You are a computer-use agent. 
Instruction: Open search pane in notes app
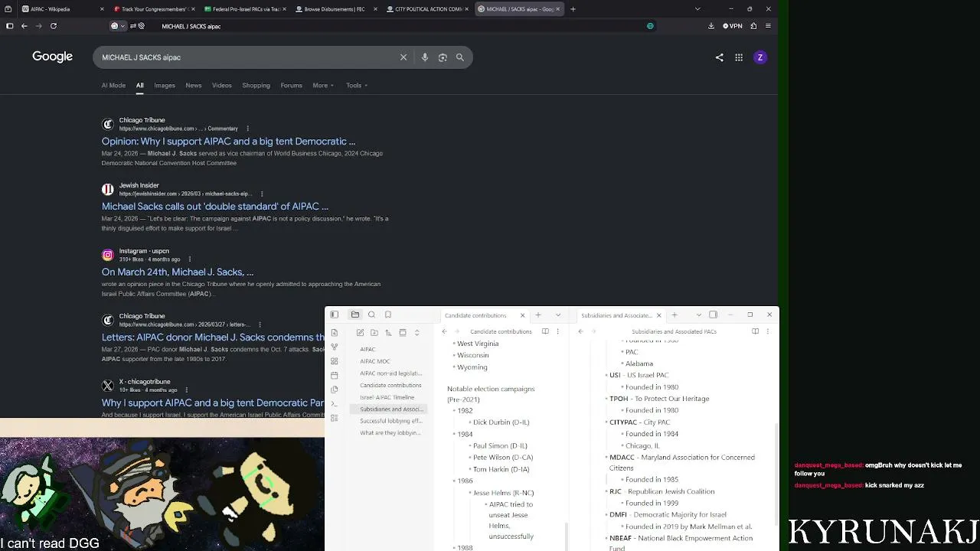pyautogui.click(x=372, y=315)
